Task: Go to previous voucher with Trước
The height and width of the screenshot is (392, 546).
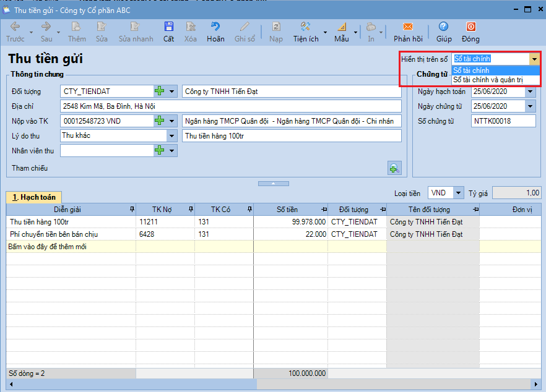Action: (15, 32)
